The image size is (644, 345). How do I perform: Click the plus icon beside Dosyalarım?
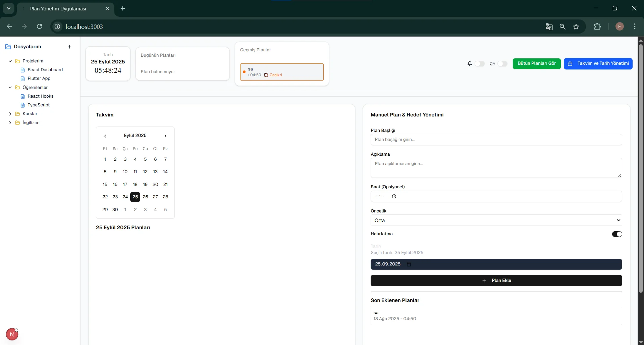pos(69,47)
